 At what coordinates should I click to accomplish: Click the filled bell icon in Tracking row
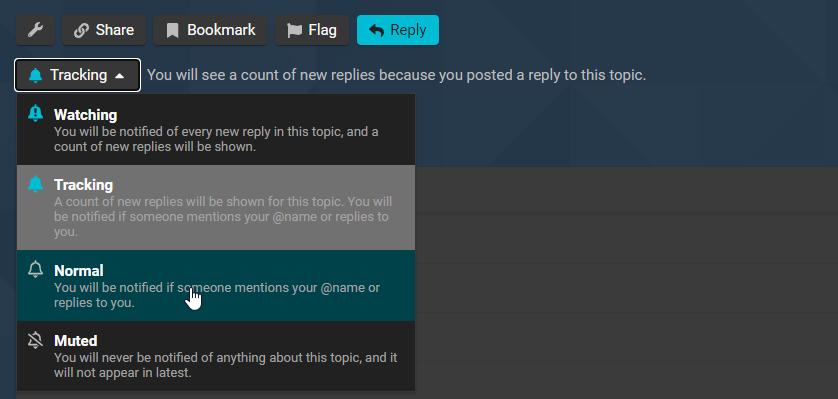pyautogui.click(x=35, y=184)
